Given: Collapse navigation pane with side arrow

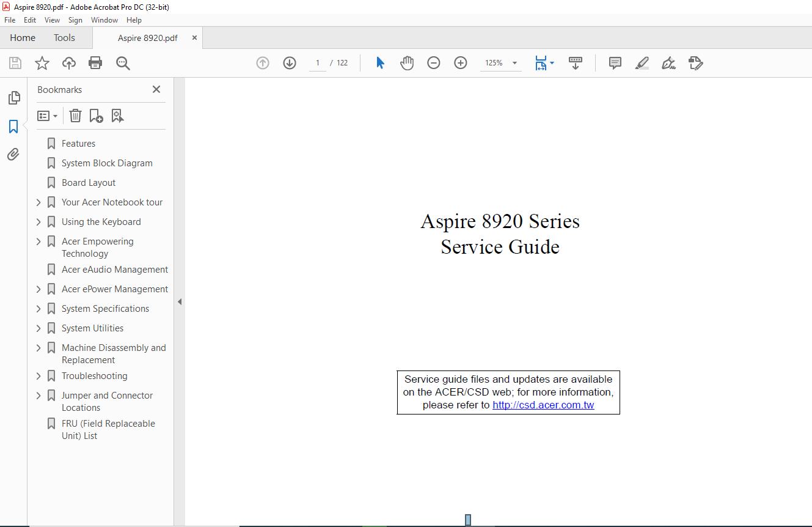Looking at the screenshot, I should (180, 301).
